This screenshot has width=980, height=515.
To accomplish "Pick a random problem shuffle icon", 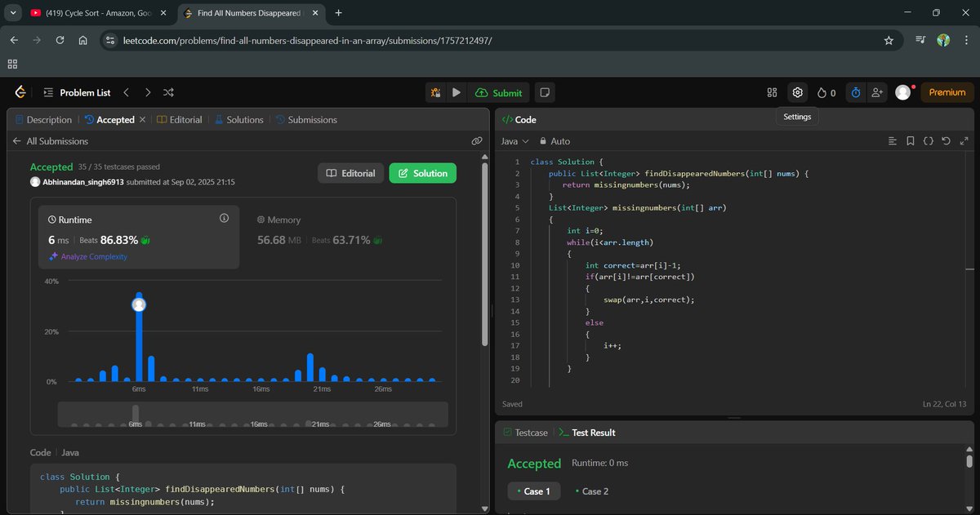I will coord(168,92).
